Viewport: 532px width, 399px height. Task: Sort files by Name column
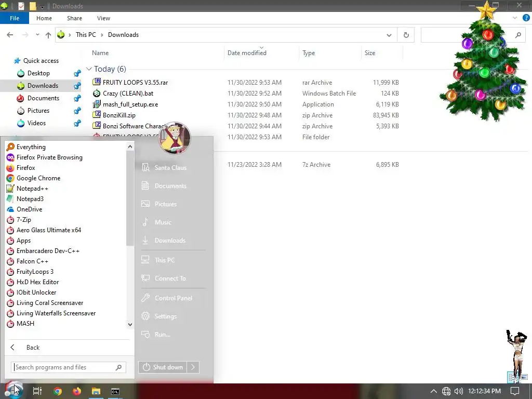(100, 53)
